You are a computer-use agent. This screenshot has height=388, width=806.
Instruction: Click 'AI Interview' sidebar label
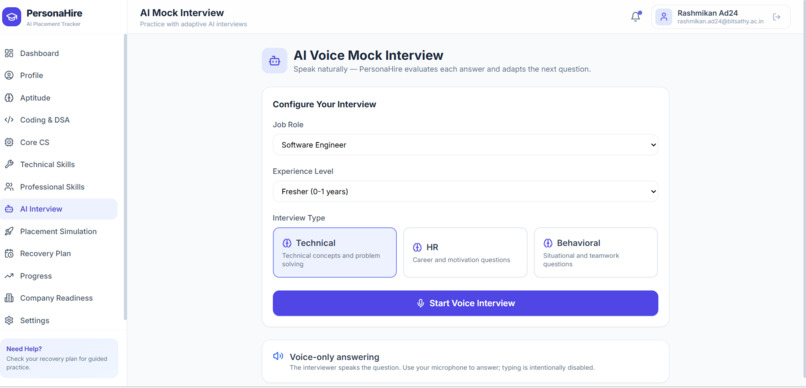41,209
